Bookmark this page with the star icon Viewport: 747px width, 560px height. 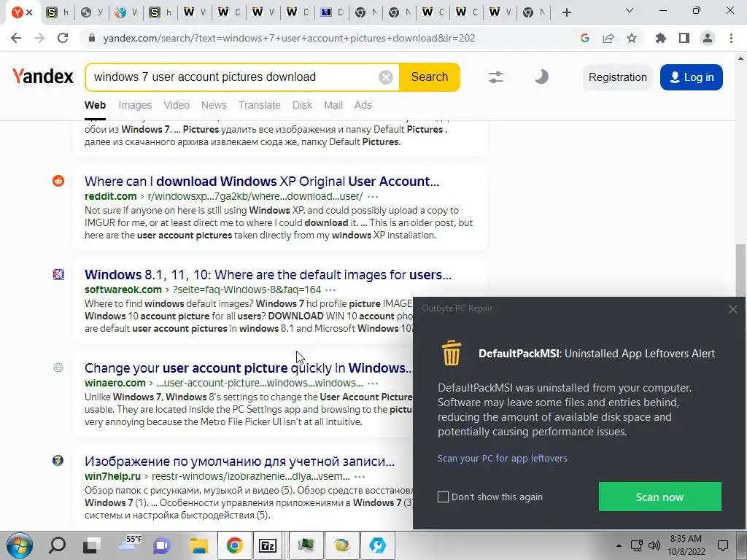(632, 38)
